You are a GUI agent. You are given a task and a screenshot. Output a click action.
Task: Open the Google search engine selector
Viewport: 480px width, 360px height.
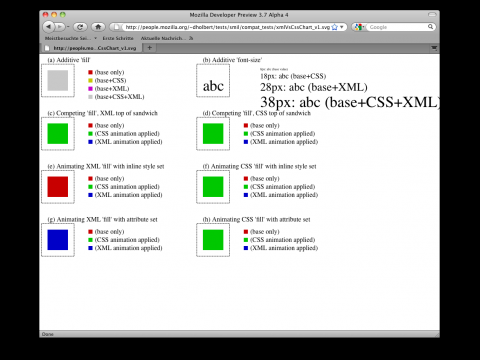click(360, 27)
